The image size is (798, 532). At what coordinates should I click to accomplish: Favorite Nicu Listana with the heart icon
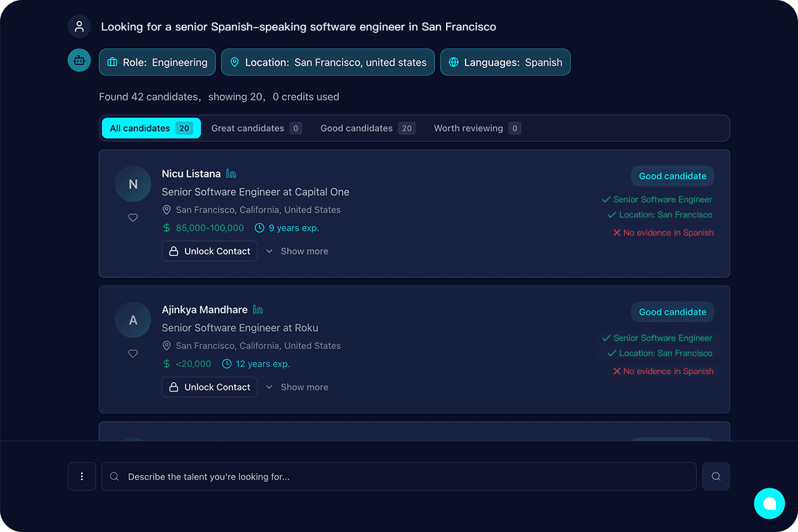133,218
